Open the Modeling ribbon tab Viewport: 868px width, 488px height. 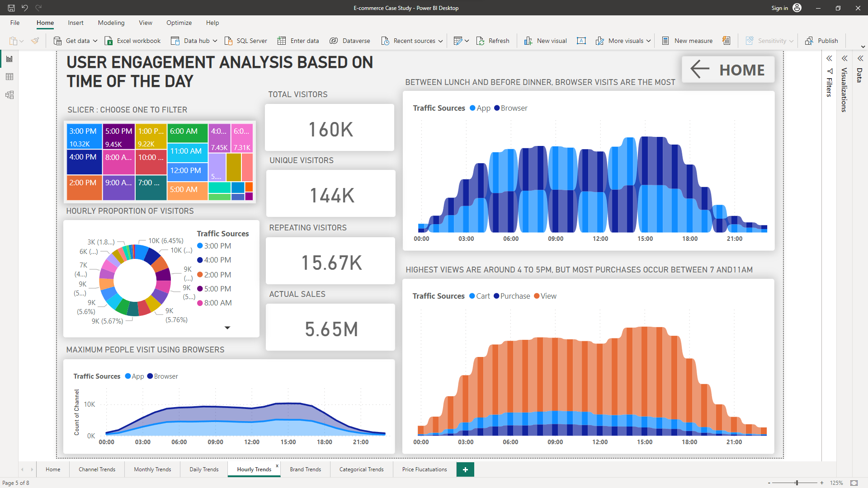point(111,23)
